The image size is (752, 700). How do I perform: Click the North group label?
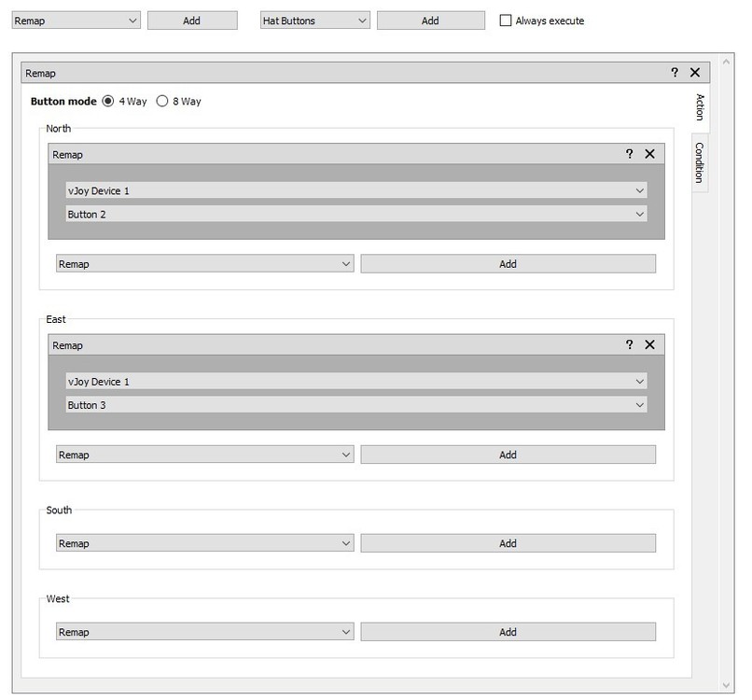pos(58,129)
